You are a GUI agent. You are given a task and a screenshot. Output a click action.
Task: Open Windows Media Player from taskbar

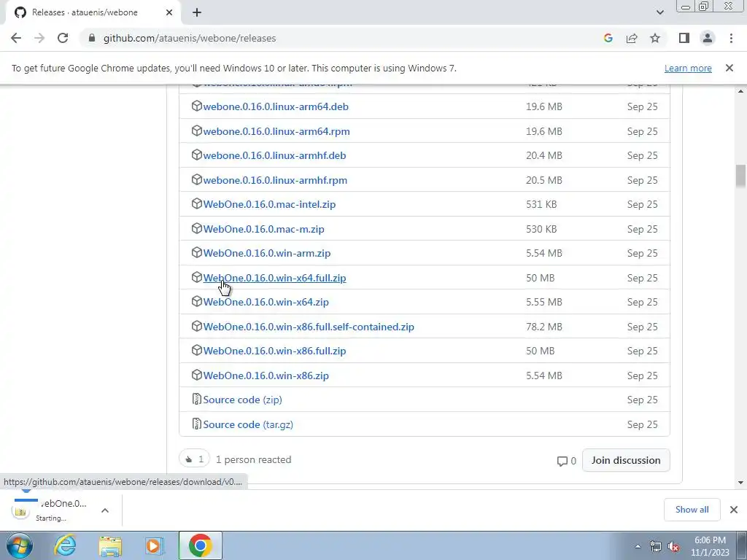[x=153, y=546]
